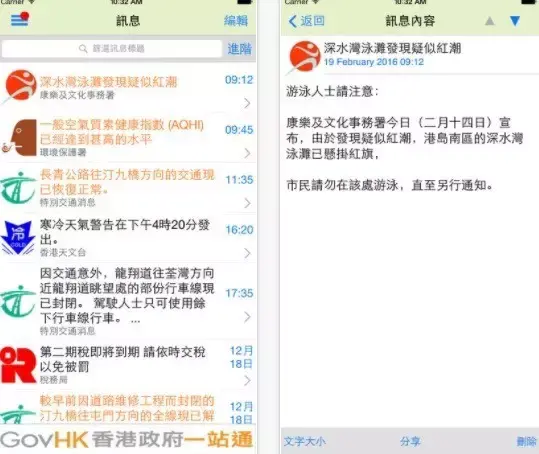Screen dimensions: 539x454
Task: Expand the 16:20 cold weather warning chevron
Action: 247,253
